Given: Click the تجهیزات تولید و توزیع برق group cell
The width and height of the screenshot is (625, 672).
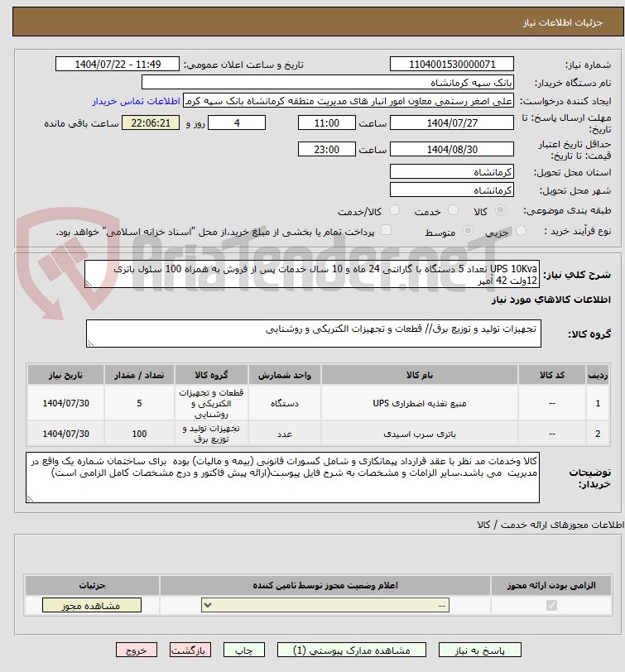Looking at the screenshot, I should coord(211,434).
